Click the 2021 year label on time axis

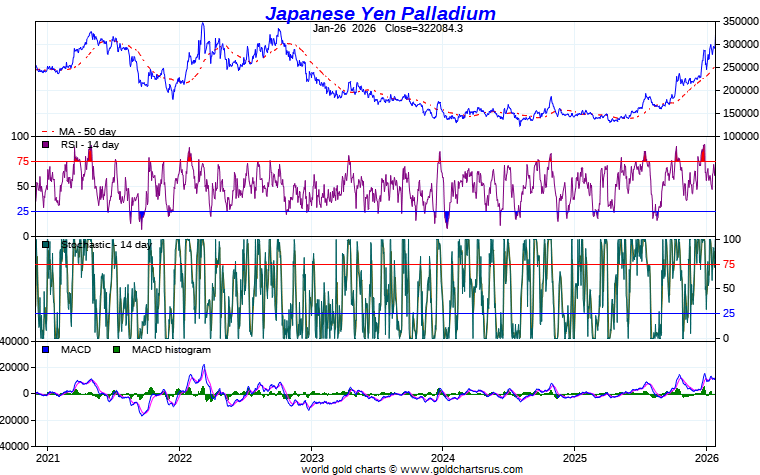pos(48,458)
